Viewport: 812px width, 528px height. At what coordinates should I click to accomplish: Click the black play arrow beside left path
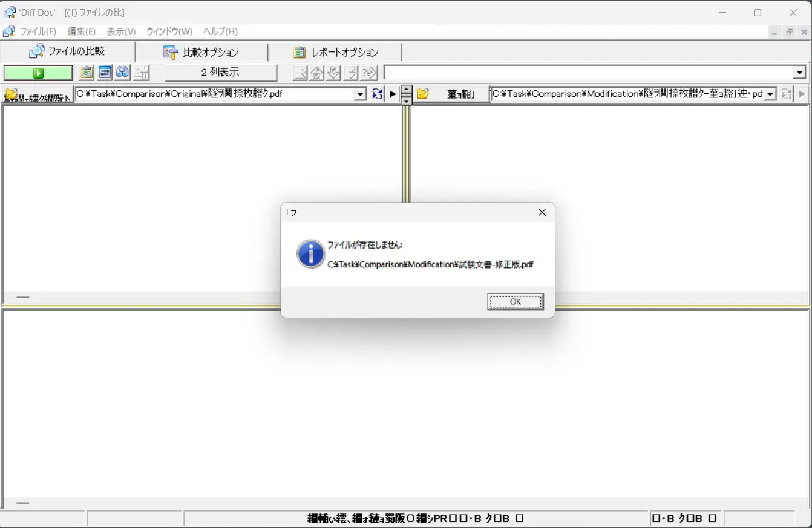point(393,94)
